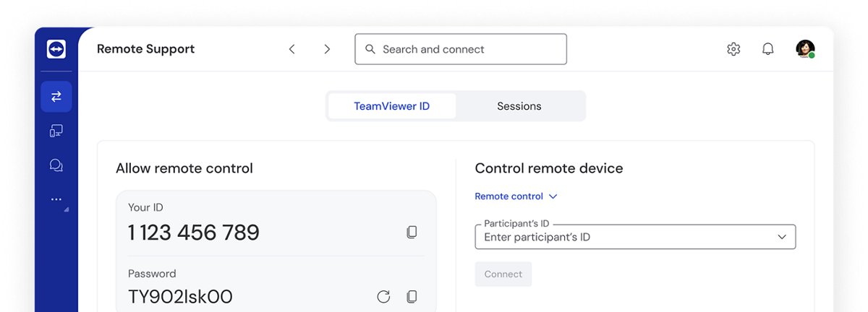The image size is (868, 312).
Task: Click the Connect button
Action: pyautogui.click(x=503, y=274)
